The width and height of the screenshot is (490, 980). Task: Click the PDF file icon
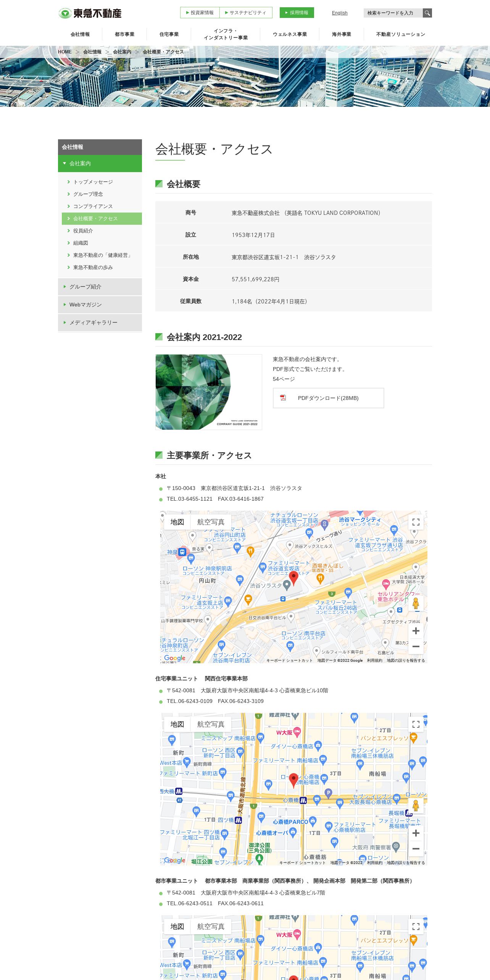pos(283,398)
